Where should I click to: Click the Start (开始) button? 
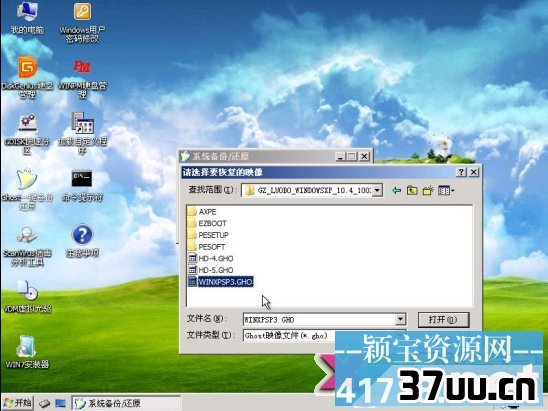(x=18, y=403)
